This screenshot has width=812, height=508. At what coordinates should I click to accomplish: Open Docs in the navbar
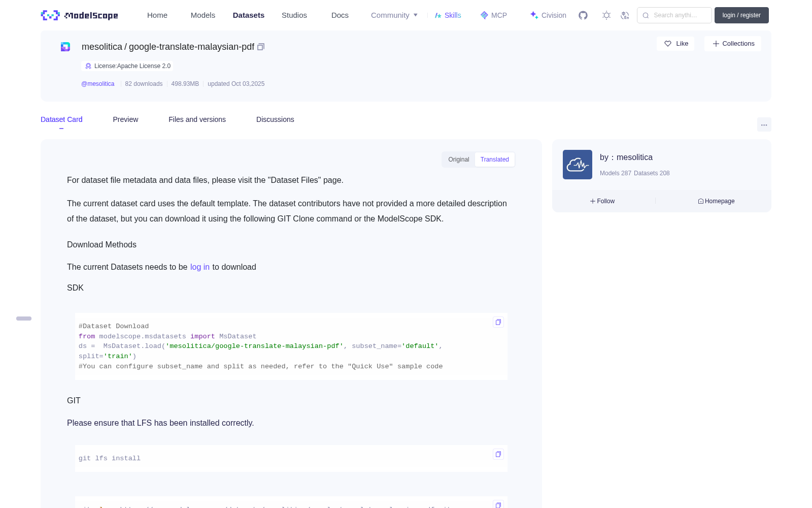point(340,15)
